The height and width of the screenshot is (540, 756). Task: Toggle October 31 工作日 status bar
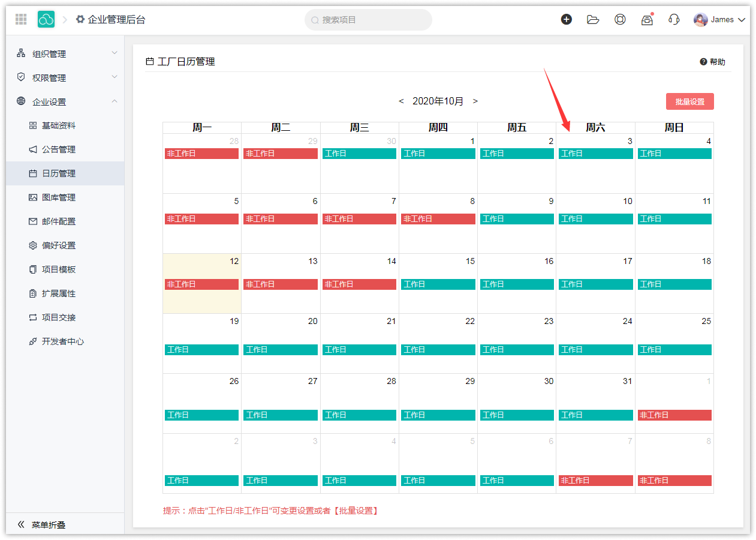tap(595, 415)
